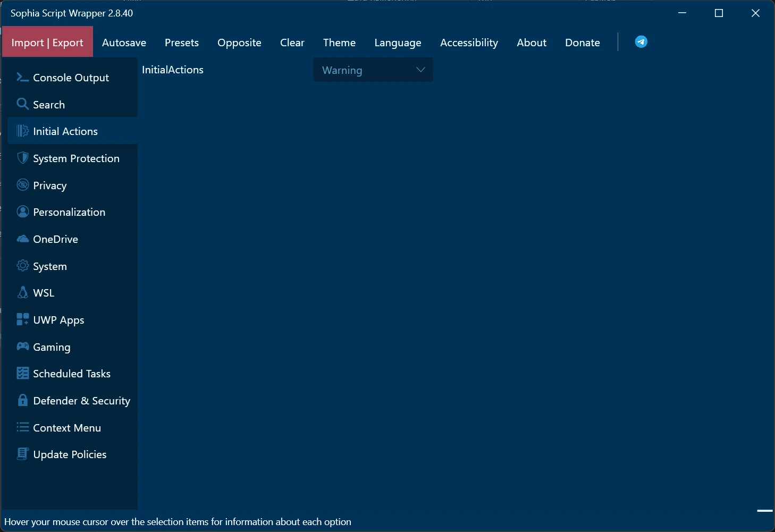Click the UWP Apps tiles icon
The height and width of the screenshot is (532, 775).
(22, 319)
